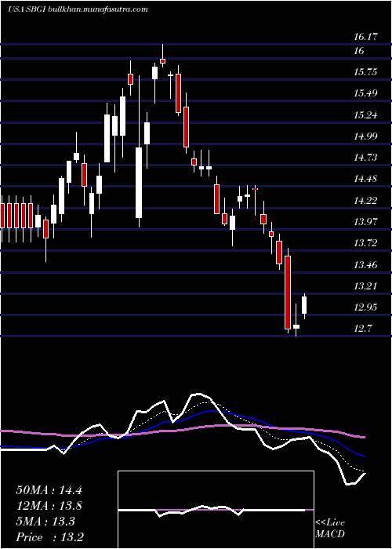
Task: Click the 14.48 price axis label
Action: pos(365,179)
